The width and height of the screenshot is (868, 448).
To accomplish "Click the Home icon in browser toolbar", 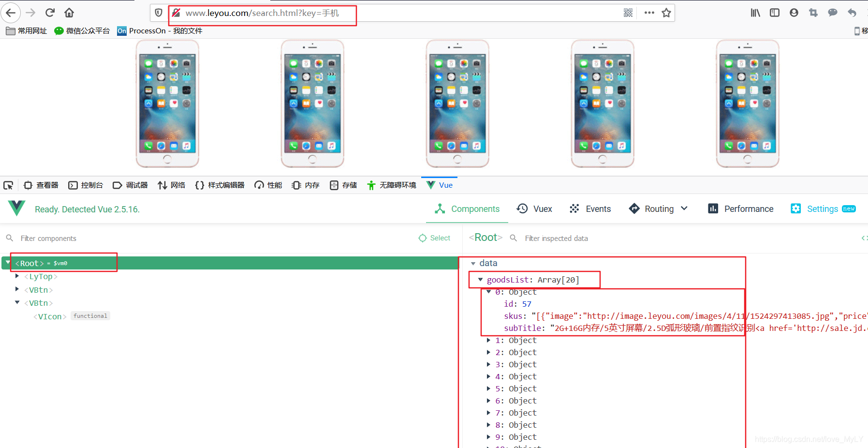I will pyautogui.click(x=69, y=13).
